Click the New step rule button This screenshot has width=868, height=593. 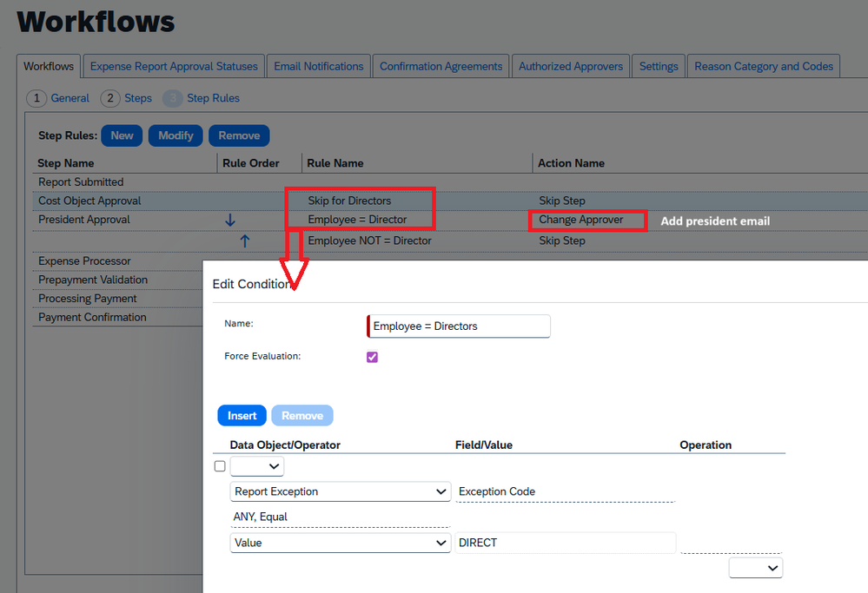pyautogui.click(x=122, y=135)
